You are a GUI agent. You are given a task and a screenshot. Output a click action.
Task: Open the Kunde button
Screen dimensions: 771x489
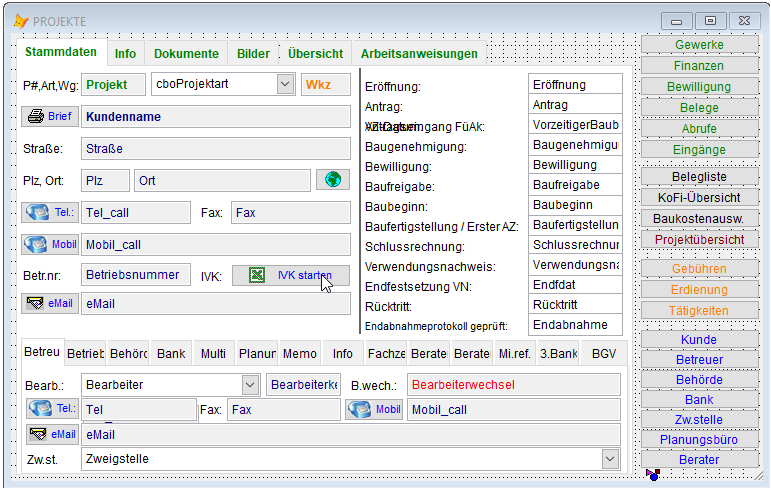coord(699,340)
